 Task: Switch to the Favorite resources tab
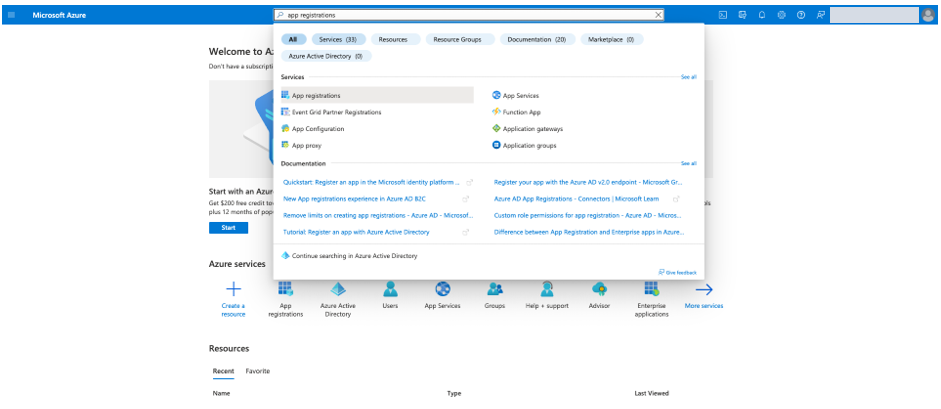tap(257, 371)
